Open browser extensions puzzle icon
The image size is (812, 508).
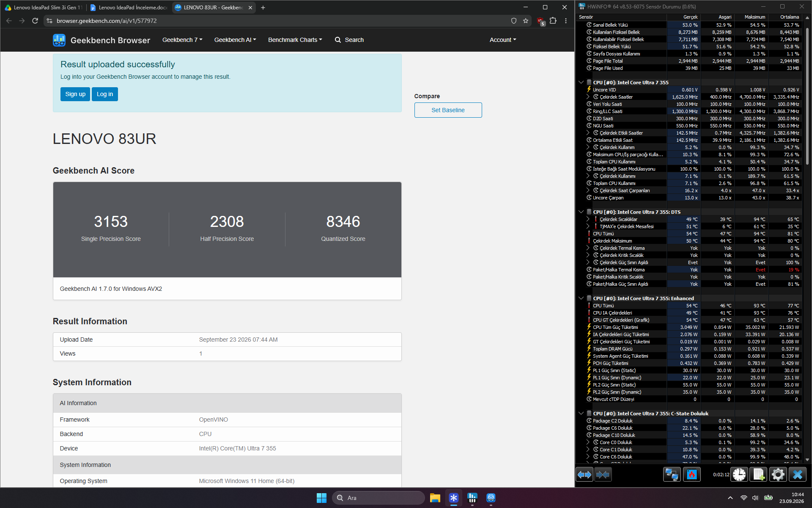tap(553, 21)
